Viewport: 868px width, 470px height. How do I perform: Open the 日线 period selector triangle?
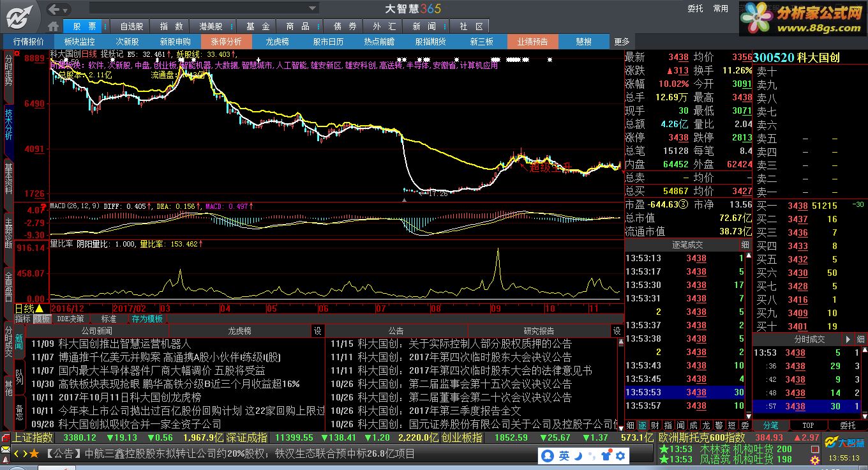coord(39,308)
